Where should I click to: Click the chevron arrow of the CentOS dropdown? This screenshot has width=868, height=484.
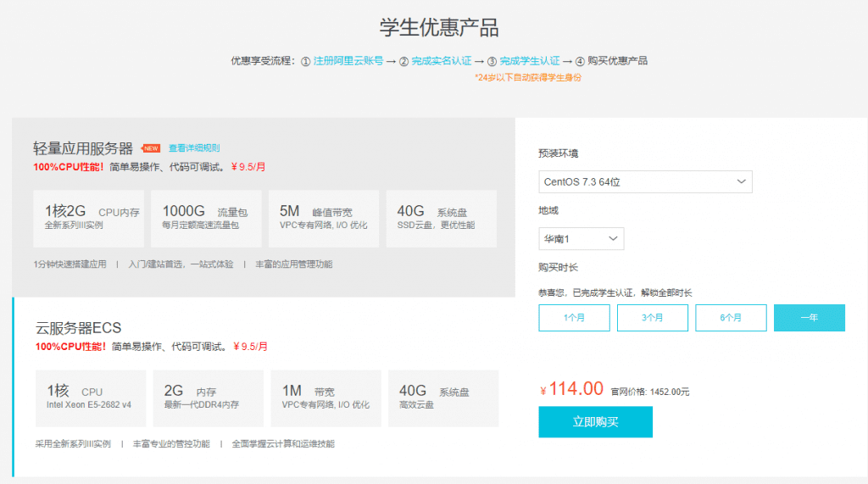741,181
